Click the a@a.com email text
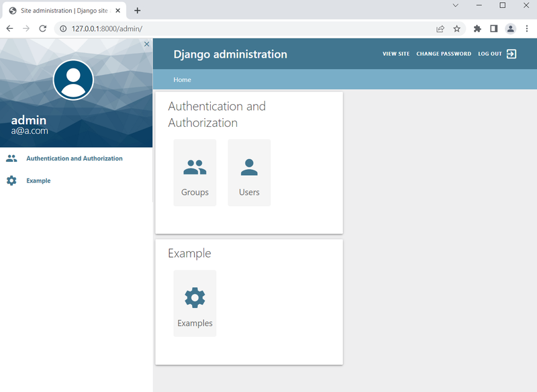537x392 pixels. 30,131
